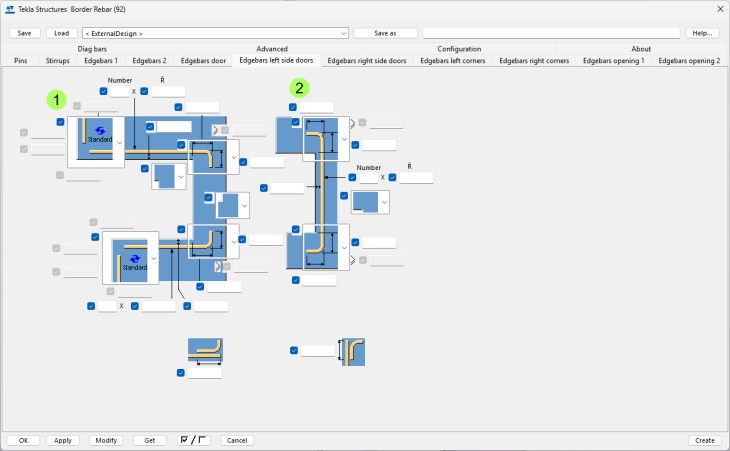
Task: Click the Create button
Action: (x=704, y=440)
